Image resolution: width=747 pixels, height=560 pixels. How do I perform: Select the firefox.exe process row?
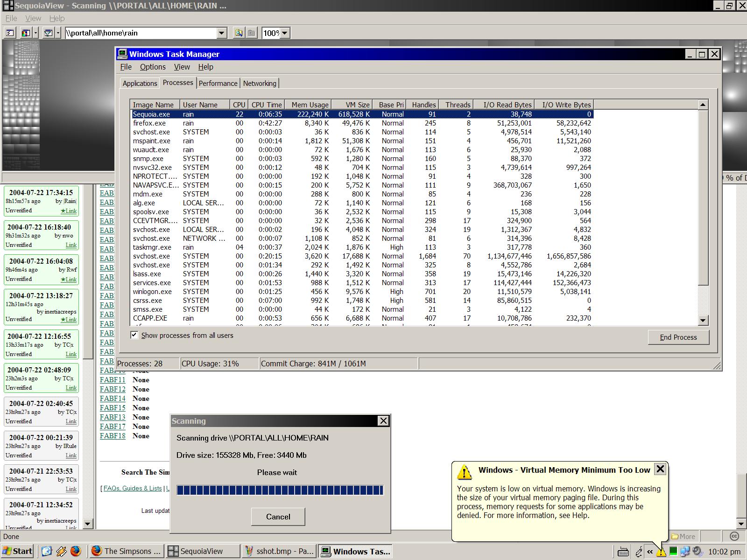362,123
